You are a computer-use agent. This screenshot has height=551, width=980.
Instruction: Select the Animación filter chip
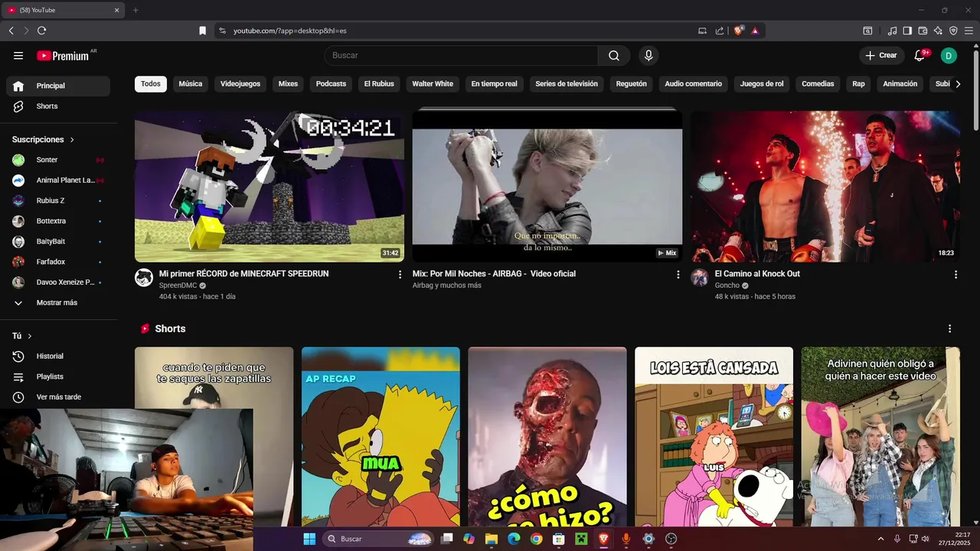(x=900, y=84)
